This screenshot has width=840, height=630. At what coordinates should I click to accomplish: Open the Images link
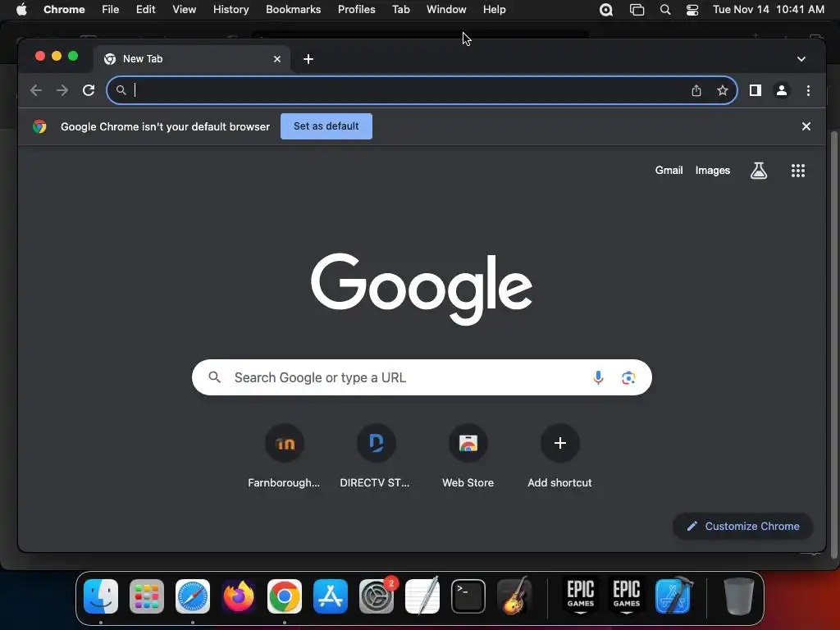(x=713, y=171)
